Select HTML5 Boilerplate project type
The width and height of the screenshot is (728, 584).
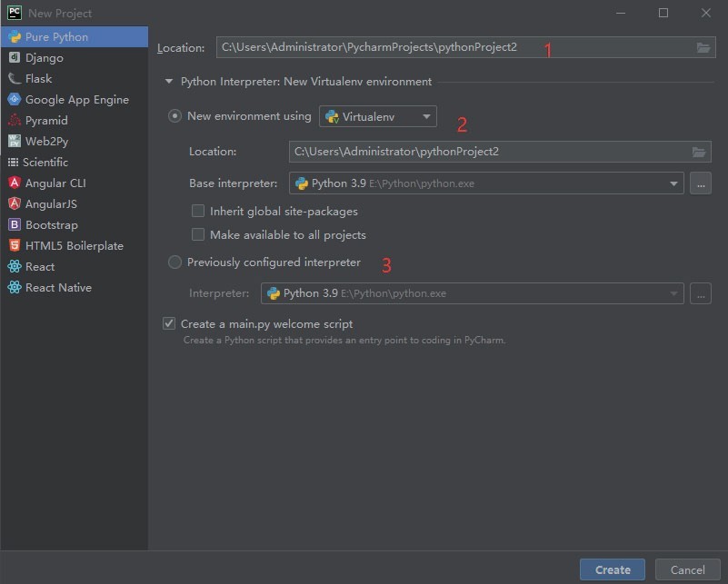[75, 245]
